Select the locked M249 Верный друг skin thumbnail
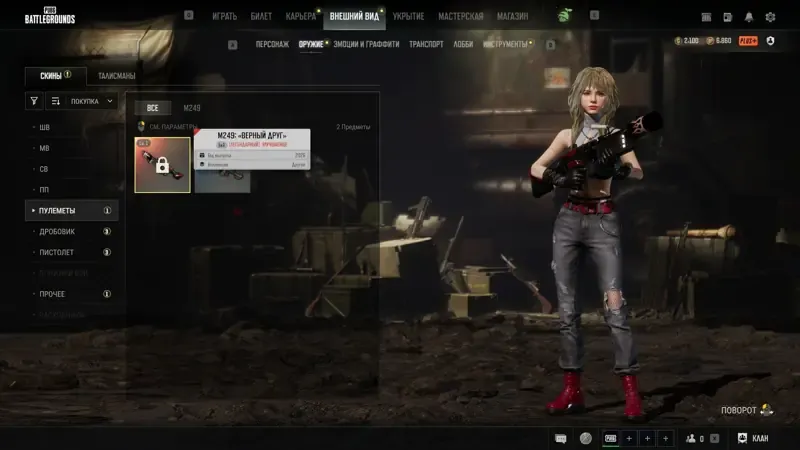This screenshot has width=800, height=450. tap(162, 165)
